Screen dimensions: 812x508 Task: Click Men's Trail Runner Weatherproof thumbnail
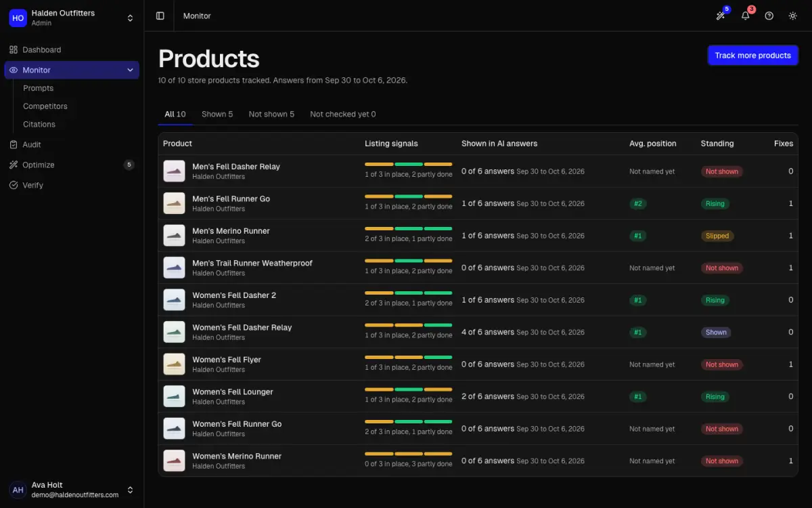[x=175, y=268]
